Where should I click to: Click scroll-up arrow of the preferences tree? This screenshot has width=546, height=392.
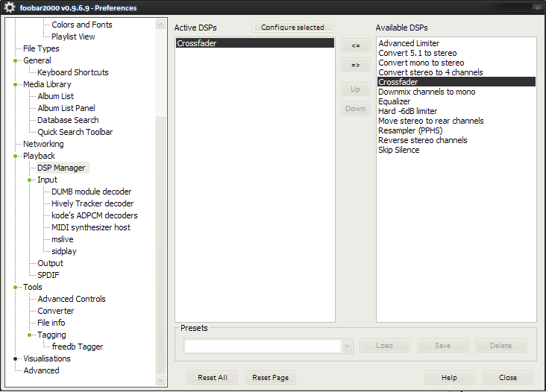[160, 25]
